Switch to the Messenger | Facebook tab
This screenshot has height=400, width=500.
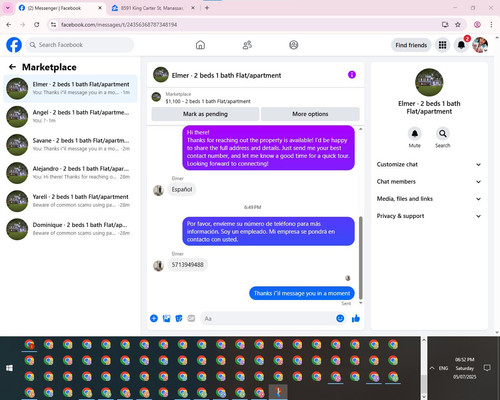60,8
